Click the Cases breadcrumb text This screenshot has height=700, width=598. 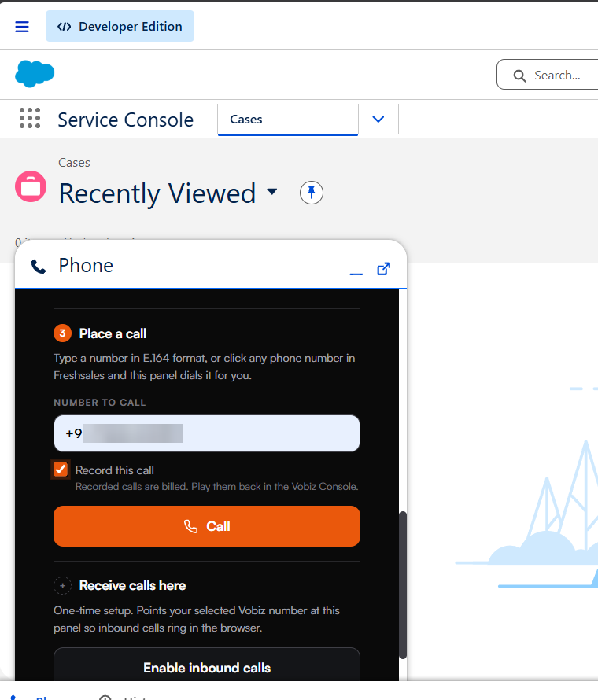[74, 163]
